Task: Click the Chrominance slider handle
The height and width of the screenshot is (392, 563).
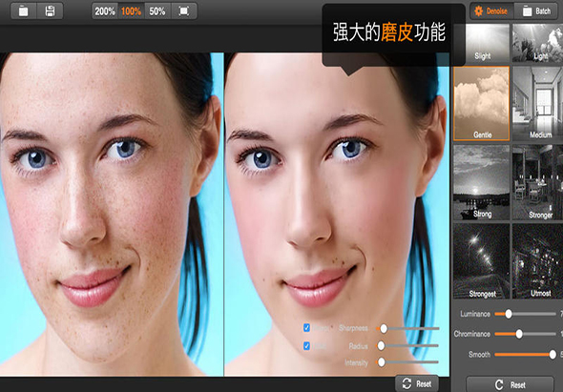Action: click(519, 334)
